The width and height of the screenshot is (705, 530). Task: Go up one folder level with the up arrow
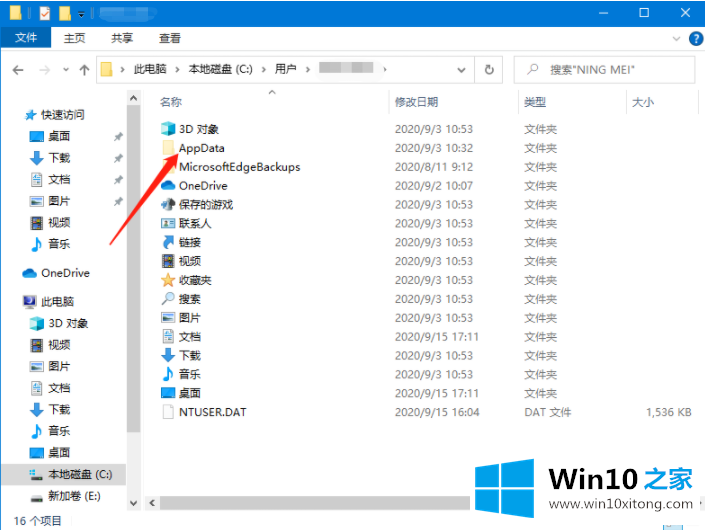(84, 70)
